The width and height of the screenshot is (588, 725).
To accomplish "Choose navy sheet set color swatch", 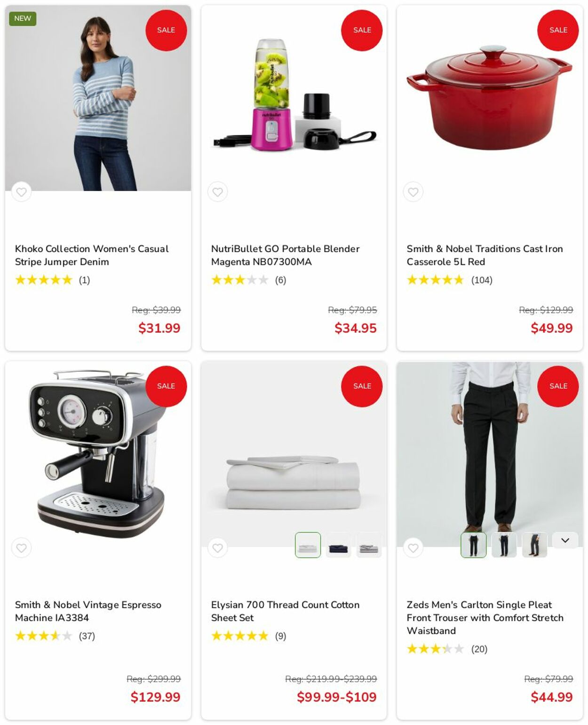I will [x=338, y=545].
